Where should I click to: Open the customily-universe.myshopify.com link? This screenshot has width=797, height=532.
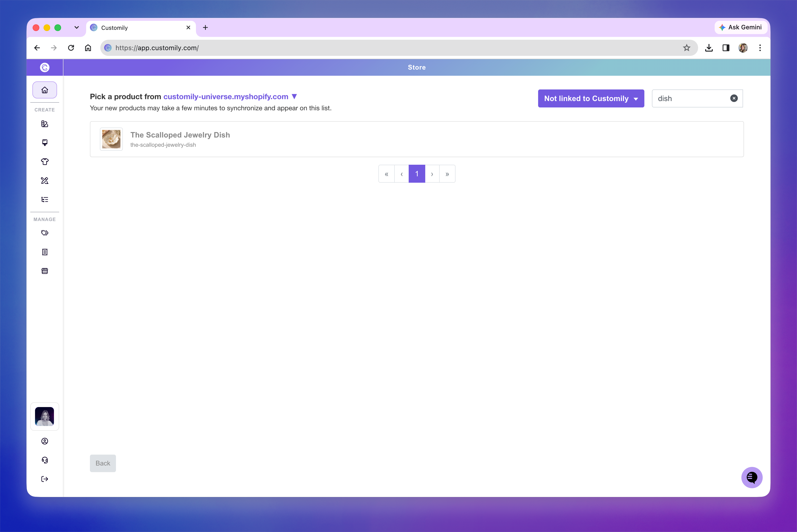tap(226, 97)
